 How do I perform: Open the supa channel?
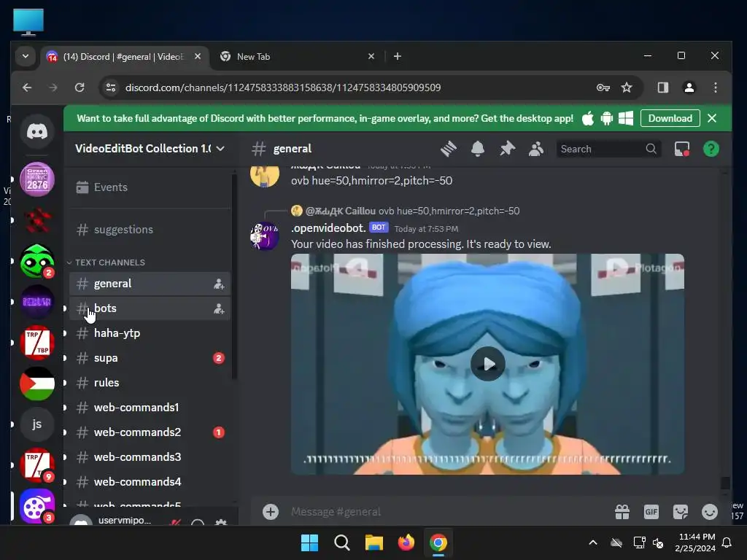(x=150, y=358)
